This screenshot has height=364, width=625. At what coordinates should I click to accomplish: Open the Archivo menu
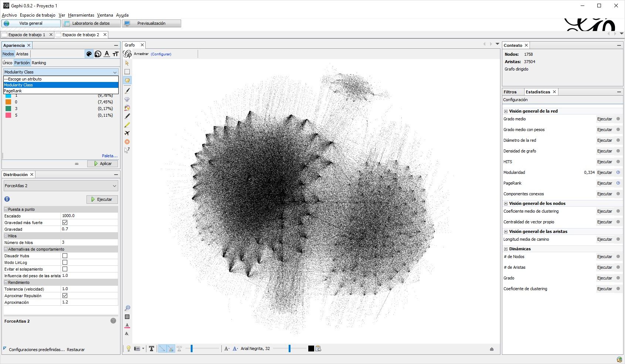pyautogui.click(x=9, y=15)
